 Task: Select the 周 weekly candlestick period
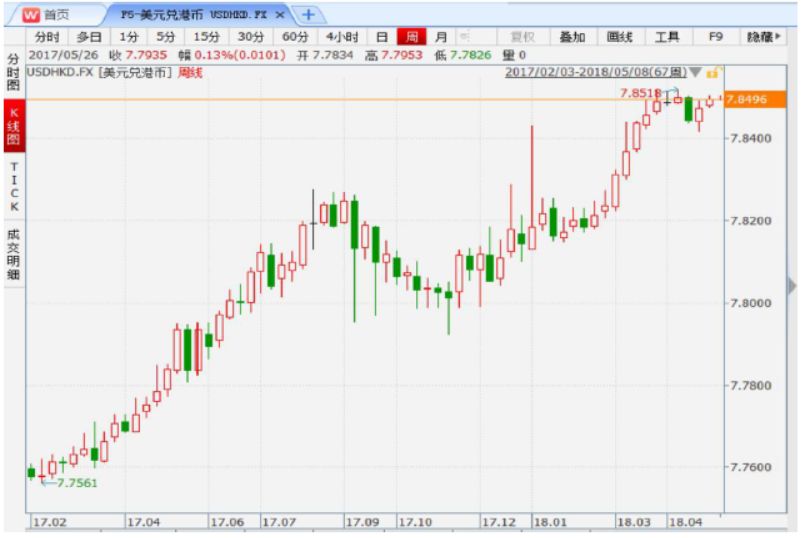click(x=412, y=37)
